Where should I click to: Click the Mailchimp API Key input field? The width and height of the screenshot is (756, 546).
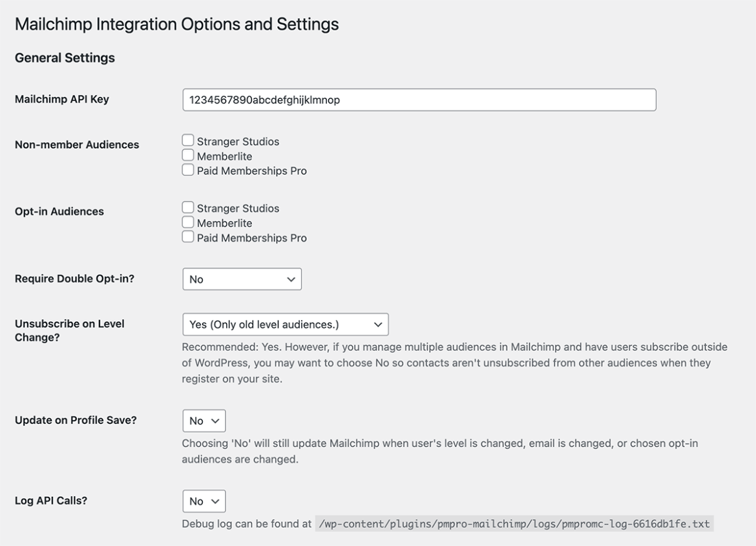(419, 100)
